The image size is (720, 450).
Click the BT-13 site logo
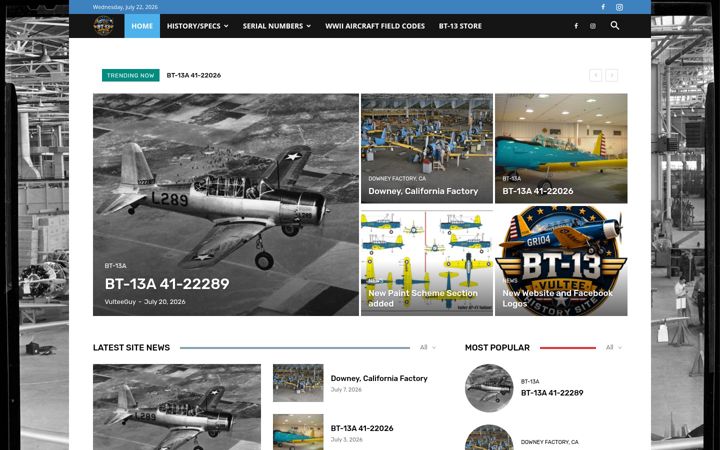[x=103, y=26]
